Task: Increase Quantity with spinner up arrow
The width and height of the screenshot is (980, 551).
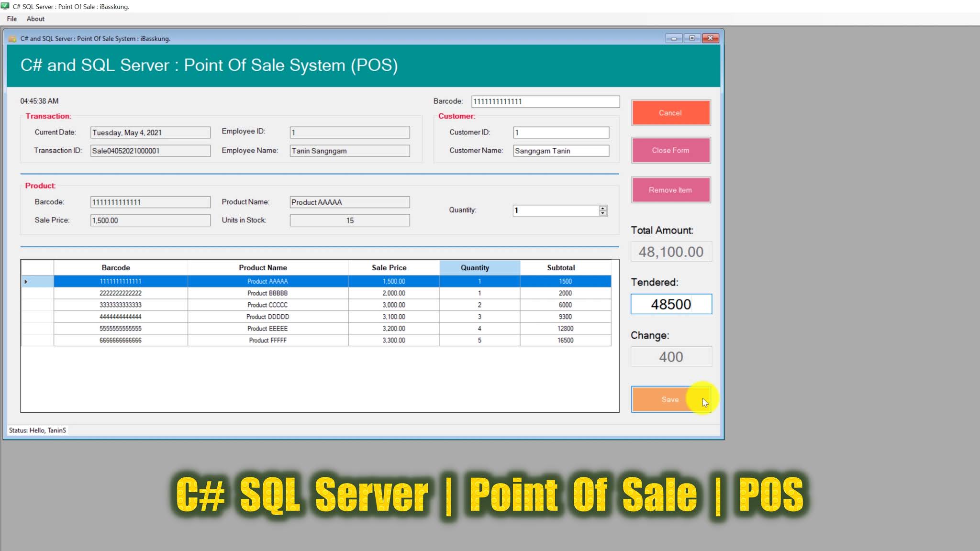Action: coord(603,208)
